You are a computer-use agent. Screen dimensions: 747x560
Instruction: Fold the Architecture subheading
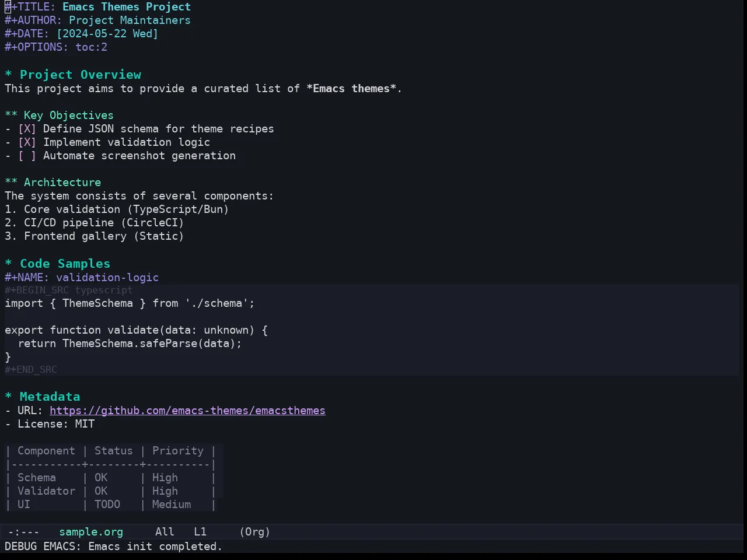(x=53, y=183)
